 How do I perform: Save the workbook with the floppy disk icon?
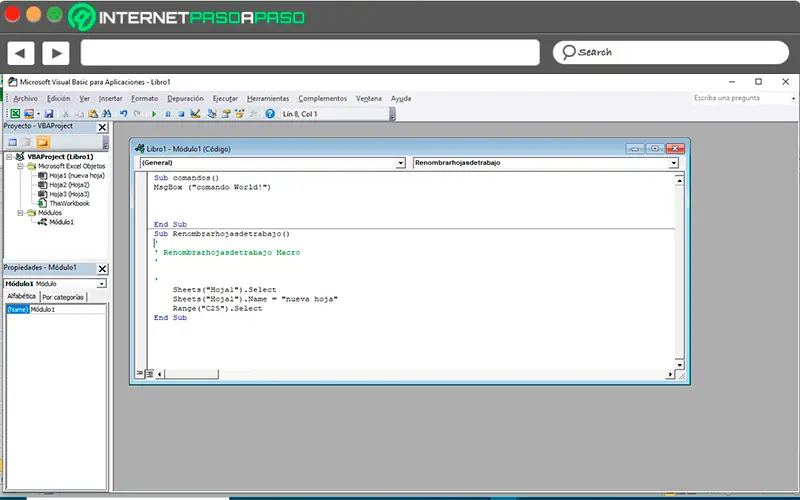[49, 114]
